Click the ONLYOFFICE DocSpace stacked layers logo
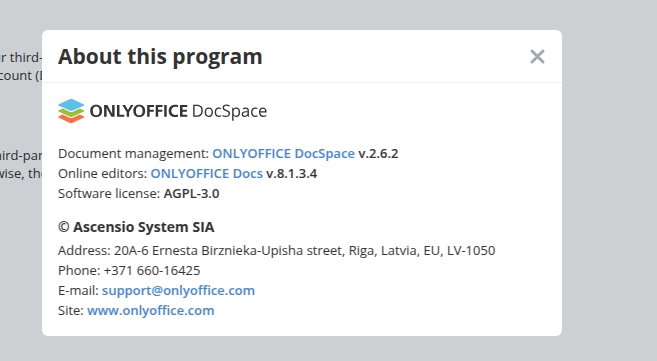The height and width of the screenshot is (361, 657). point(71,111)
